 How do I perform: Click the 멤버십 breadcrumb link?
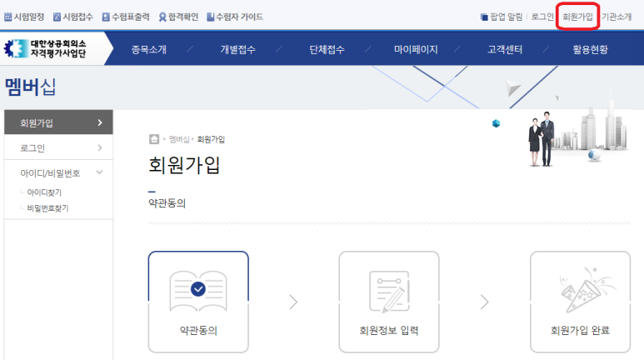pos(179,139)
